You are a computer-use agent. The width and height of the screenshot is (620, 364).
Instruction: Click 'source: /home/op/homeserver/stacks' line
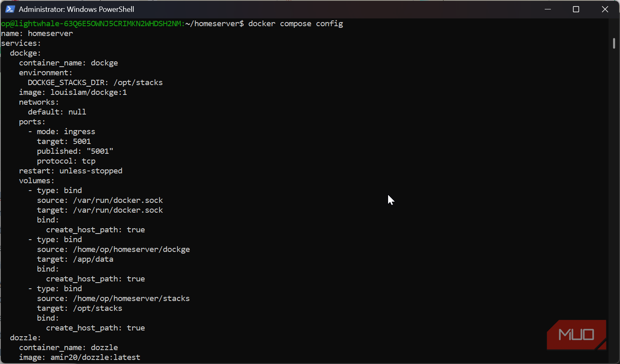point(113,299)
